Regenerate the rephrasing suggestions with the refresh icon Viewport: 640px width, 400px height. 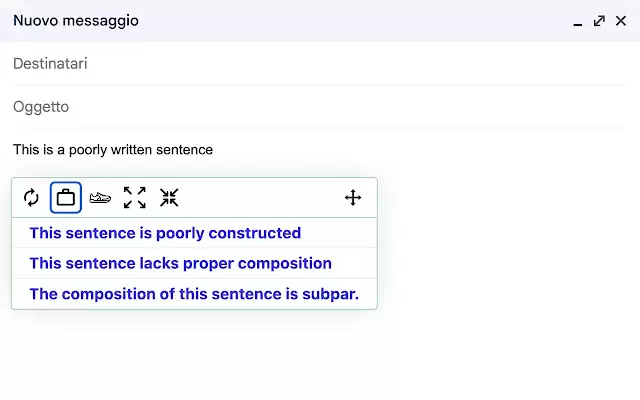point(31,198)
